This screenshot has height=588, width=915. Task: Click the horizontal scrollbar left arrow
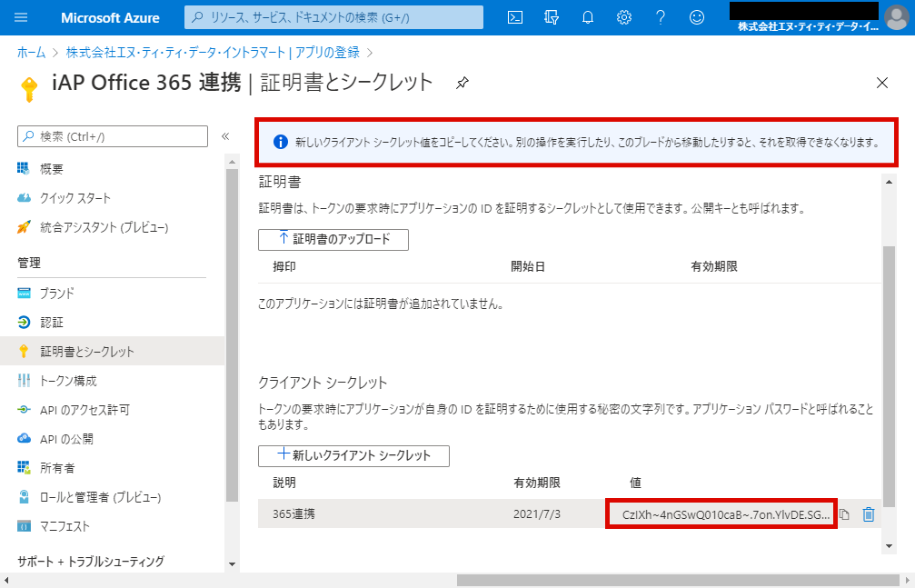click(5, 581)
